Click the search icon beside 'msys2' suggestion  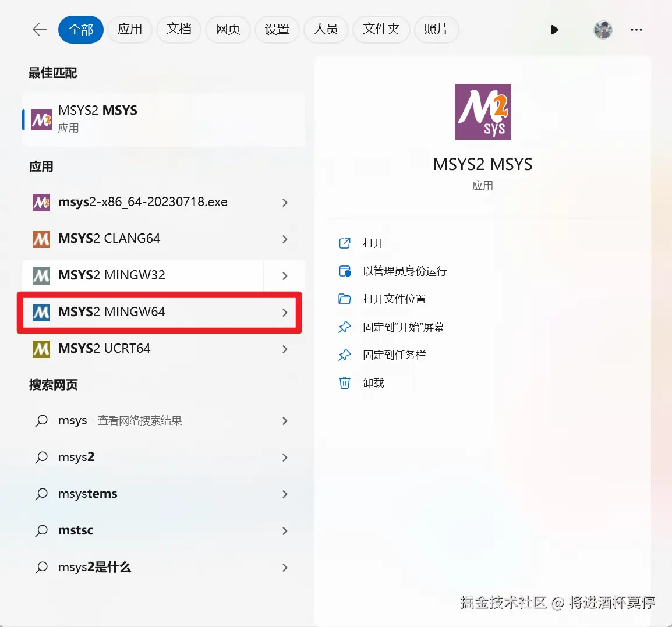click(41, 457)
